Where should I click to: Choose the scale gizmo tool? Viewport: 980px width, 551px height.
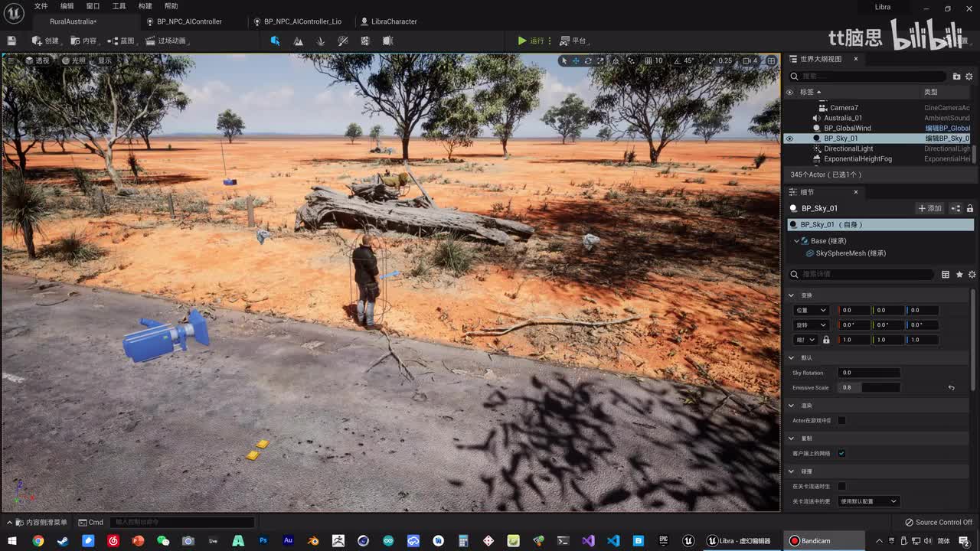tap(599, 60)
